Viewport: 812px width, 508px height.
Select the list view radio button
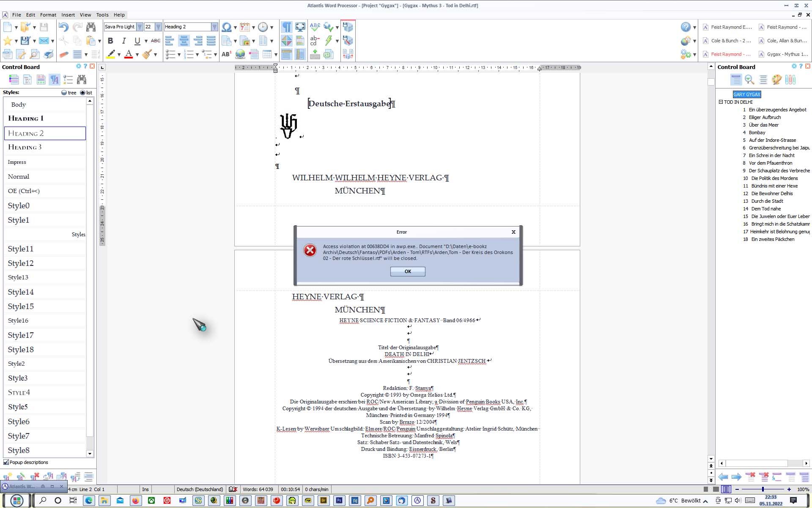click(82, 92)
